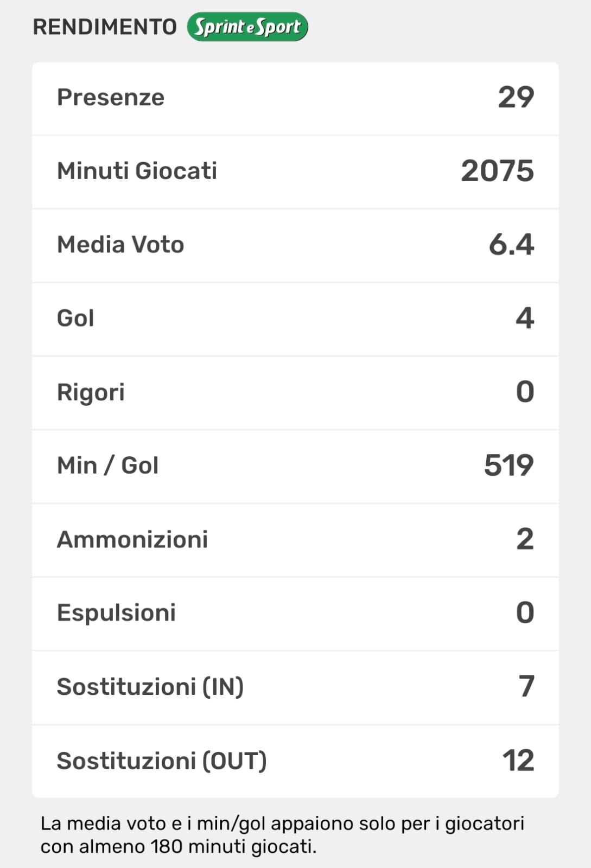Tap the 519 minutes-per-goal value
Viewport: 591px width, 868px height.
(x=509, y=465)
